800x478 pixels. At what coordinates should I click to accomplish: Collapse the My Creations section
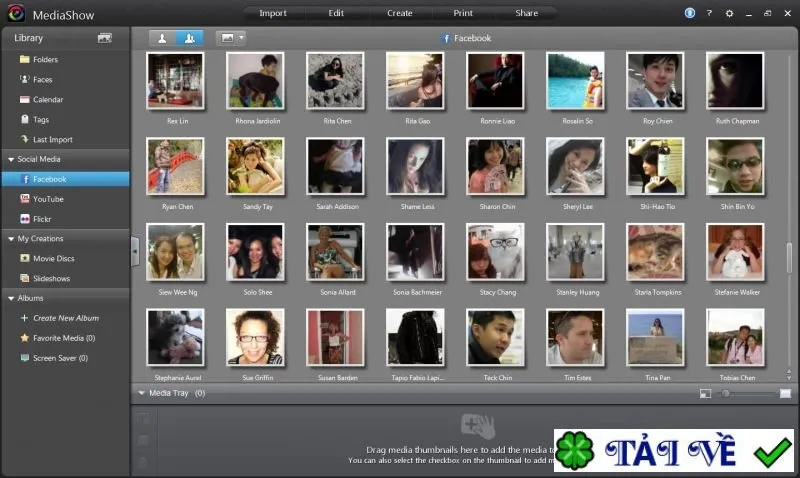pos(11,239)
